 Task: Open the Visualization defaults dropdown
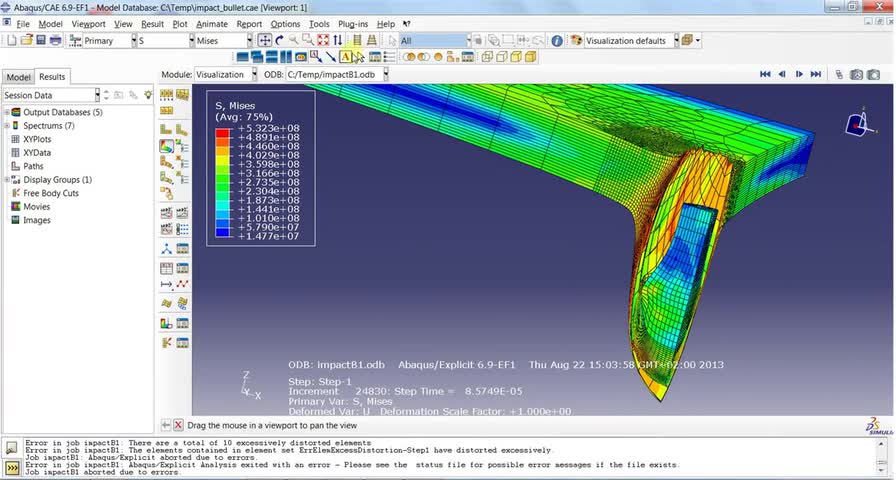click(677, 41)
